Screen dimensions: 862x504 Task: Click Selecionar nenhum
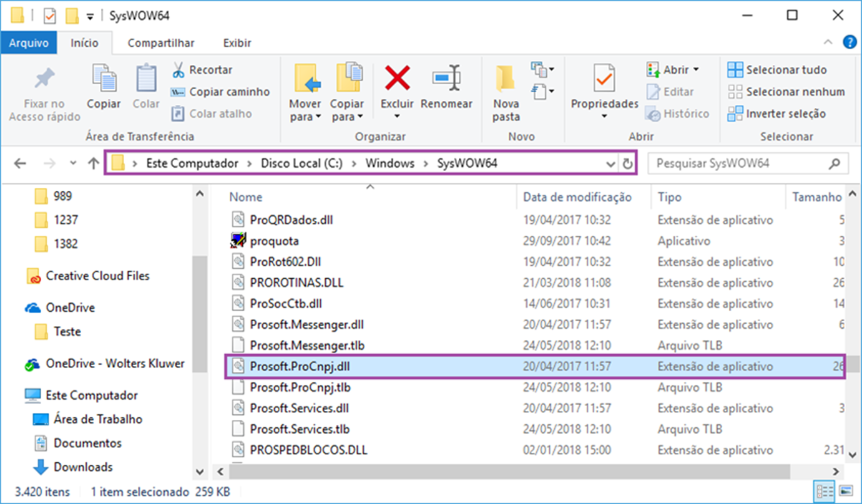[x=786, y=92]
